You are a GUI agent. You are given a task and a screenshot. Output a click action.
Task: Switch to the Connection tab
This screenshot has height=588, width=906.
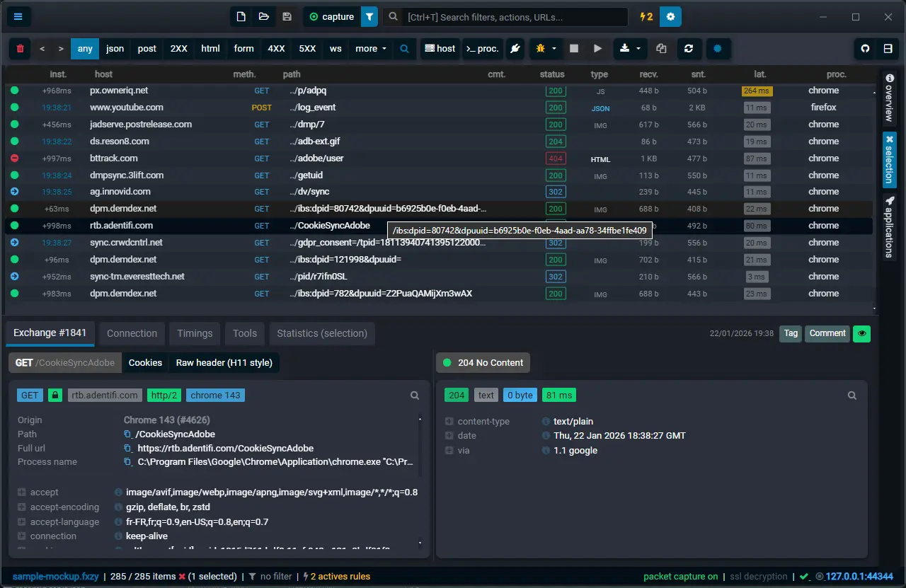click(132, 333)
